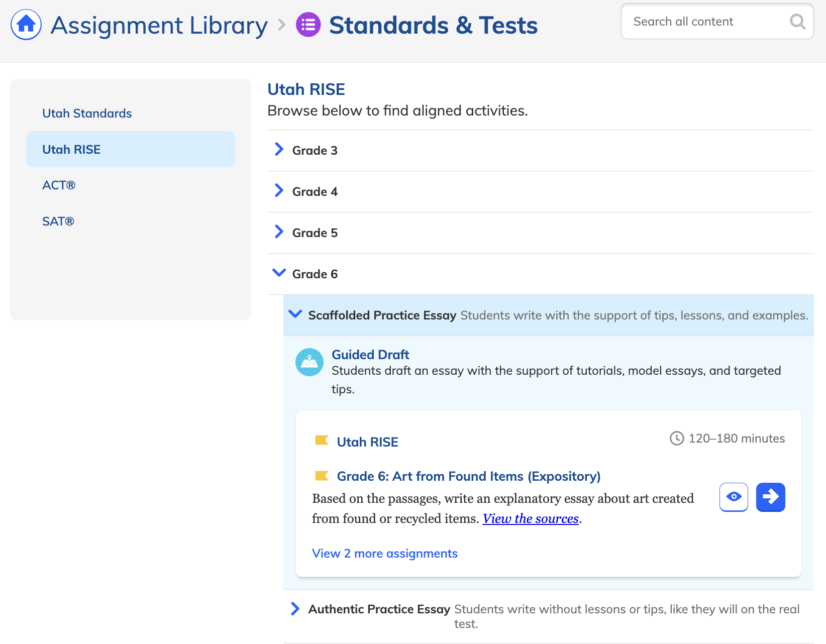Select Utah RISE in the sidebar
The width and height of the screenshot is (826, 644).
131,149
